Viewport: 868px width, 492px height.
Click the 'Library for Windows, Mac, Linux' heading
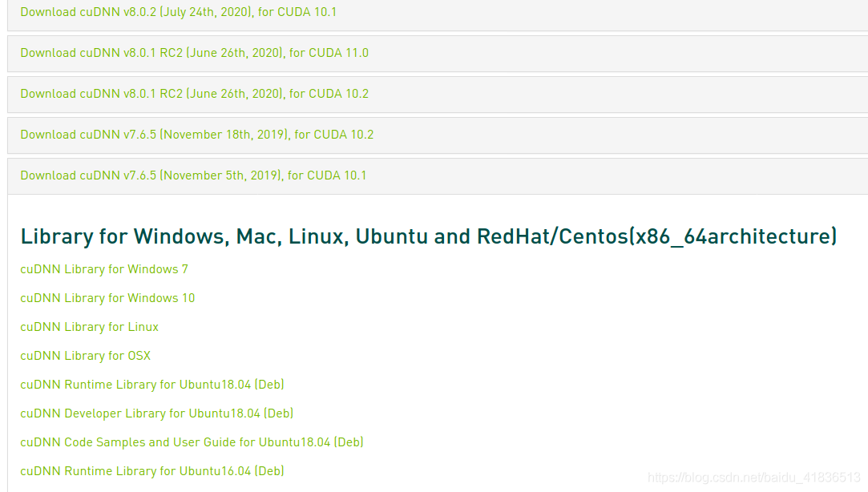tap(240, 236)
